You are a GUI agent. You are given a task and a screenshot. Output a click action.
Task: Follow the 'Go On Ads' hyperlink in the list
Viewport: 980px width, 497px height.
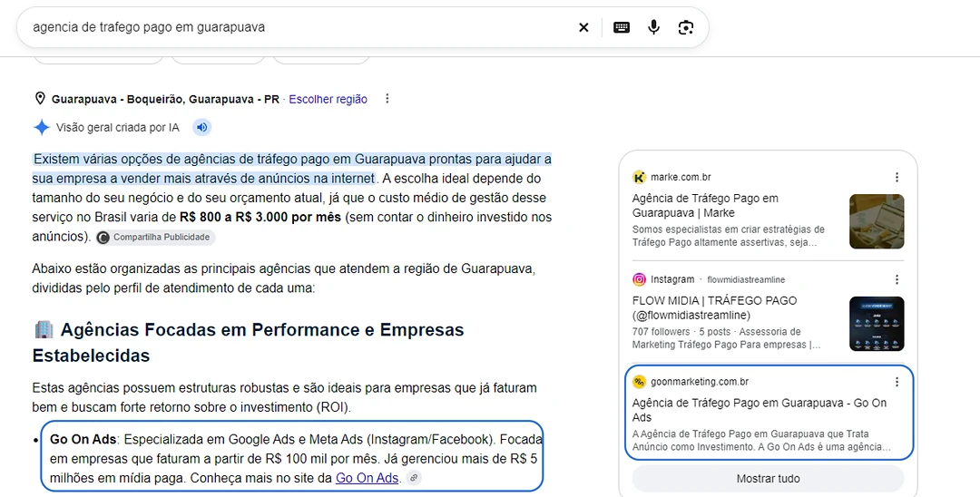(367, 478)
